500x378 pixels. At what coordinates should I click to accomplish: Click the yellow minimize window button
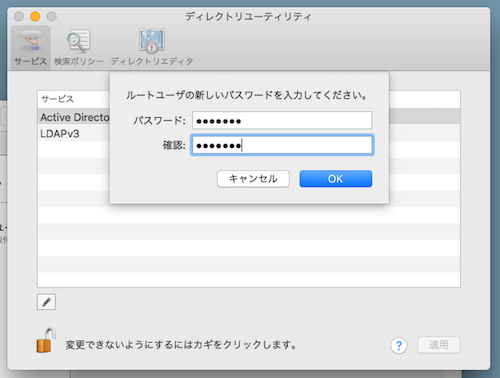click(x=35, y=16)
